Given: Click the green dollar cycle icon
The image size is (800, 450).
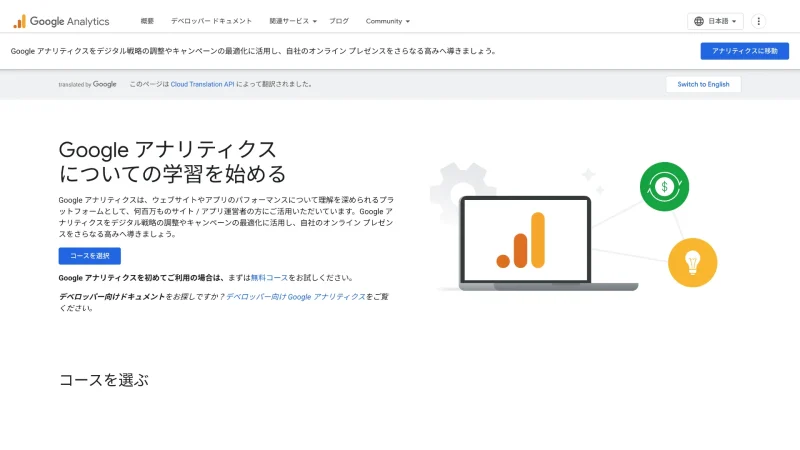Looking at the screenshot, I should click(x=664, y=186).
